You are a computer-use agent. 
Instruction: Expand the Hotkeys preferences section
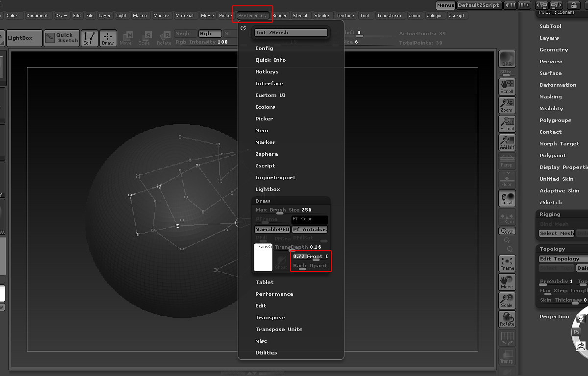pyautogui.click(x=267, y=71)
